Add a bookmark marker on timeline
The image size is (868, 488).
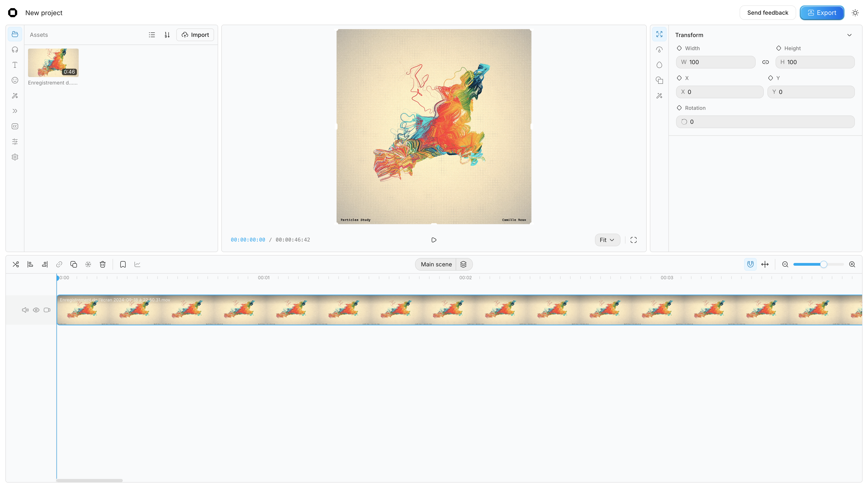point(123,264)
